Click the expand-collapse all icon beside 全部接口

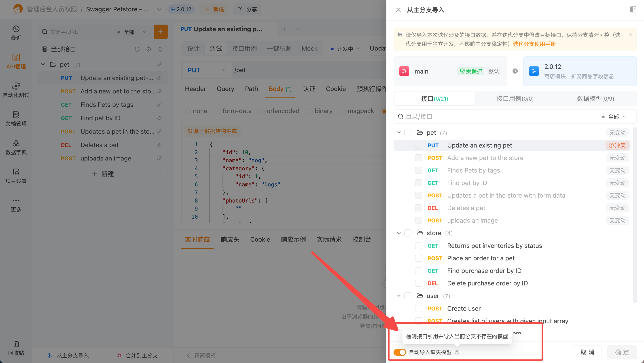pyautogui.click(x=160, y=49)
